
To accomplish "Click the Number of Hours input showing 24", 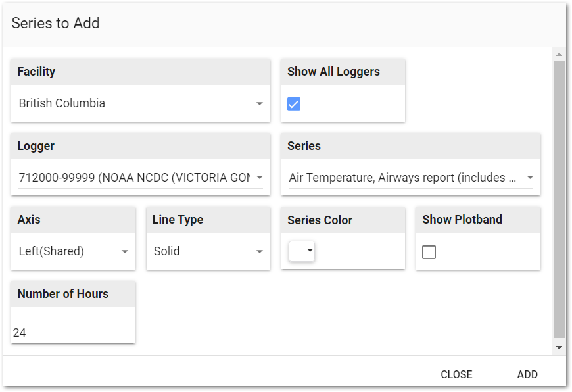I will coord(72,333).
